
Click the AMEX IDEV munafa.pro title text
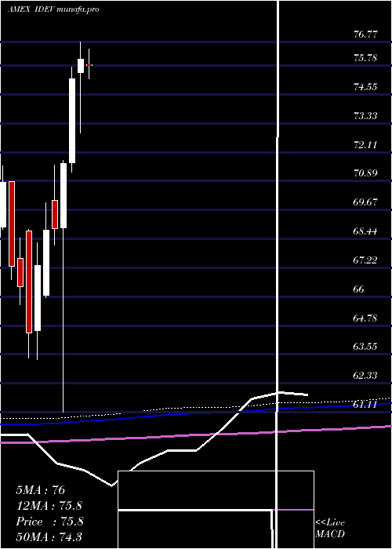[x=53, y=9]
